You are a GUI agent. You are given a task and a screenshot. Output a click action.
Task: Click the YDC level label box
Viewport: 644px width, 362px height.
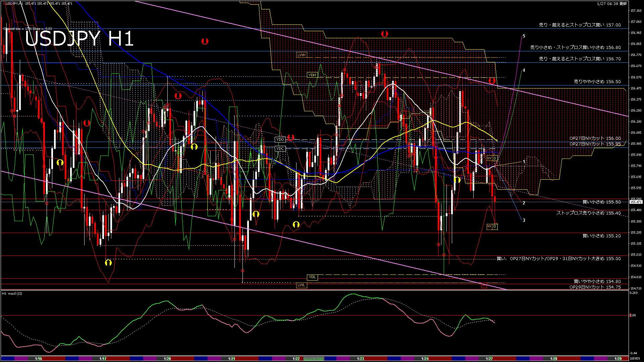click(280, 148)
